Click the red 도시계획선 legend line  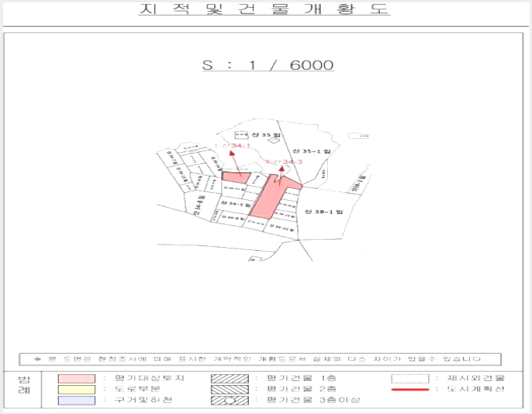(x=410, y=389)
